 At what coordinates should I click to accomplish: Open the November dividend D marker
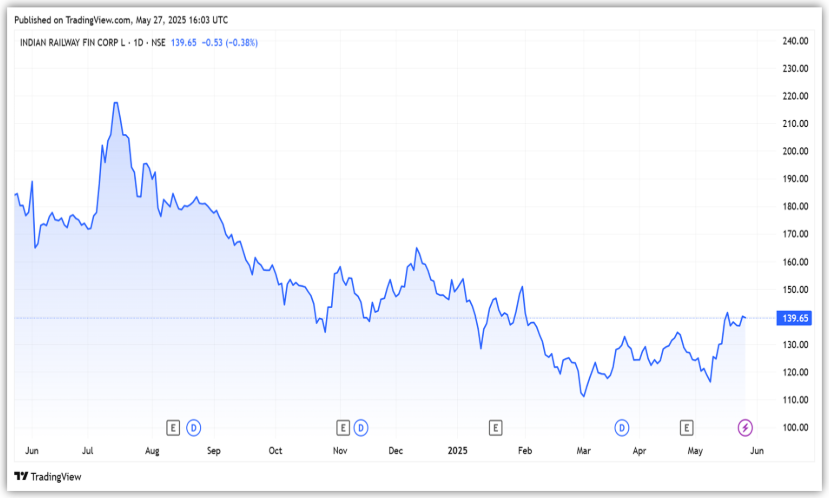click(360, 427)
